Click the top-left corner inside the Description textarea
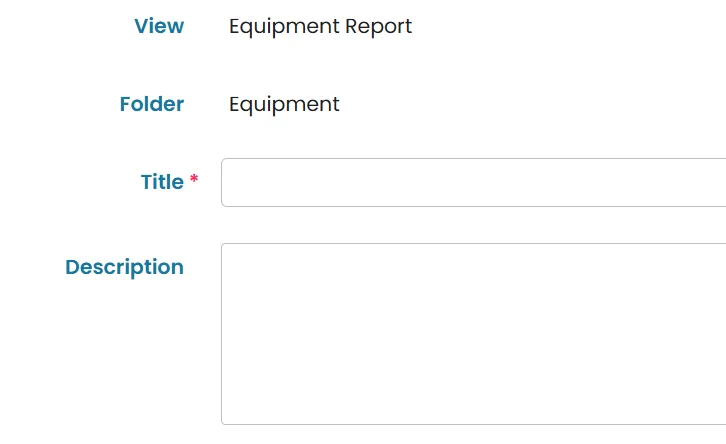This screenshot has width=726, height=444. click(x=232, y=253)
